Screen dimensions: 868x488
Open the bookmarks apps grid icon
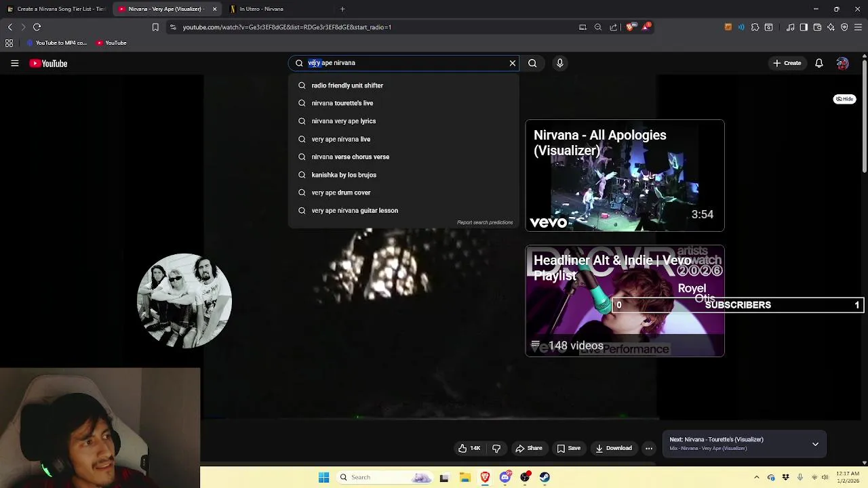[9, 43]
